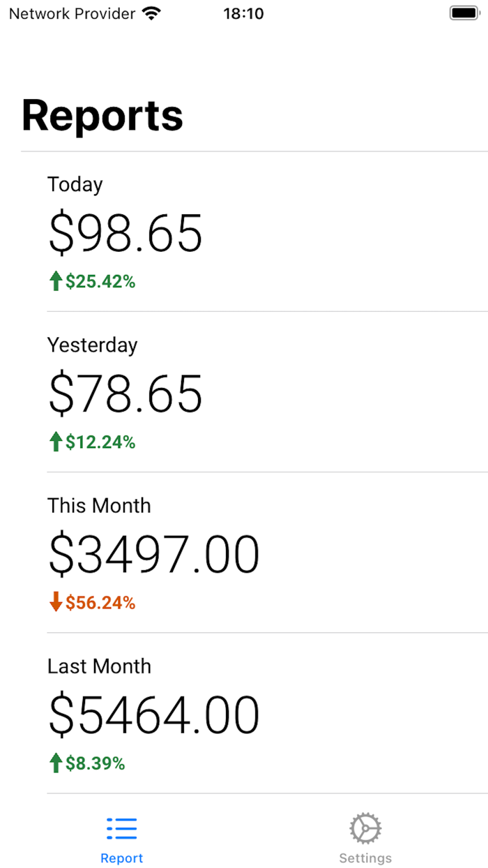The image size is (488, 868).
Task: Select the Yesterday report row
Action: (x=244, y=391)
